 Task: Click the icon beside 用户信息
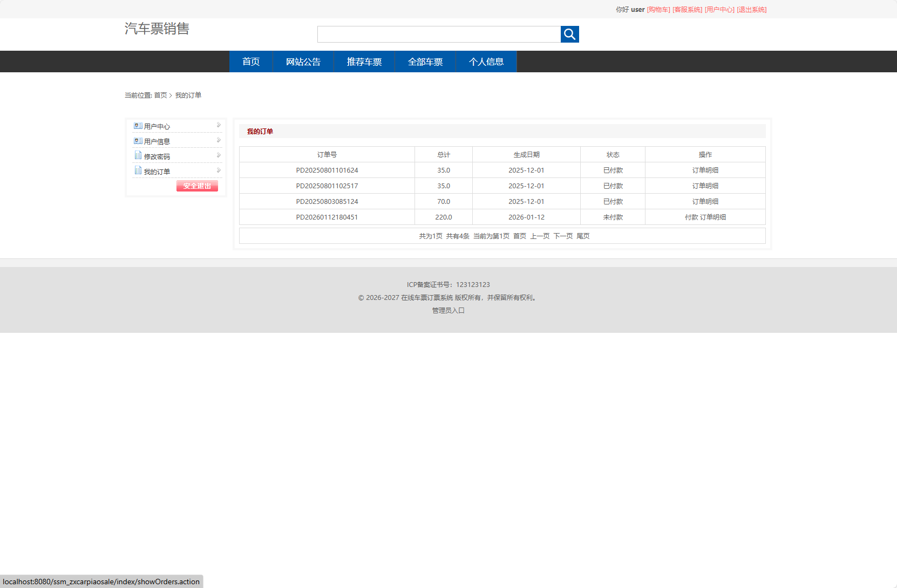(x=138, y=141)
